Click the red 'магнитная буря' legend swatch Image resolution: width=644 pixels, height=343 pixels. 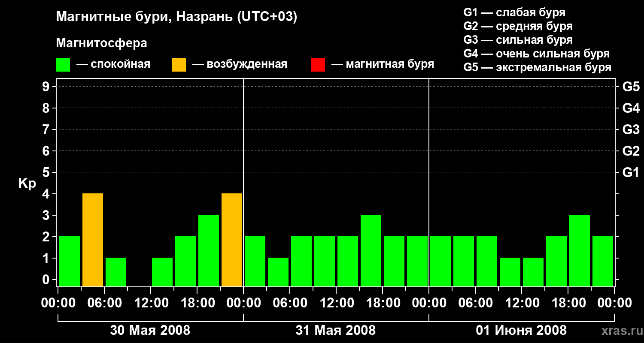click(x=318, y=65)
